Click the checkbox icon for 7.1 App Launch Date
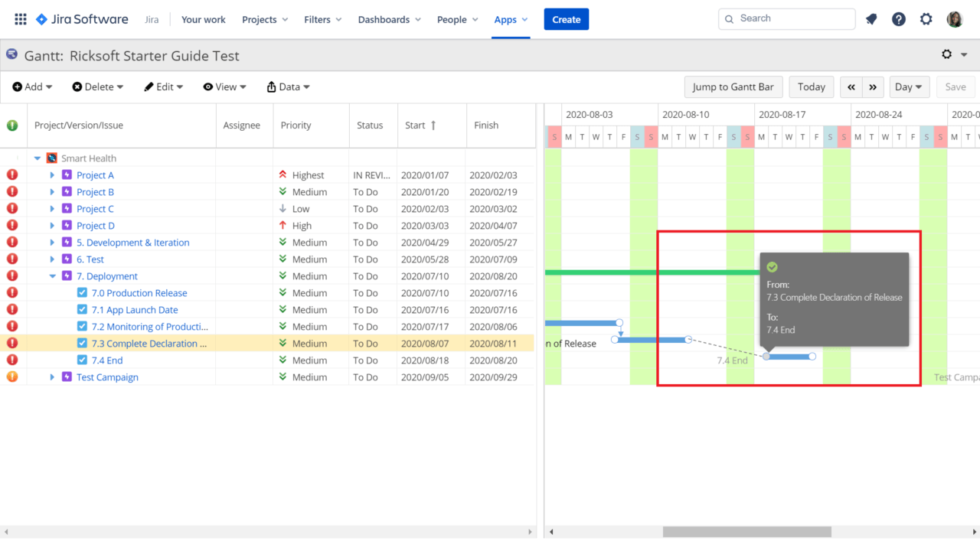The height and width of the screenshot is (551, 980). [x=81, y=309]
